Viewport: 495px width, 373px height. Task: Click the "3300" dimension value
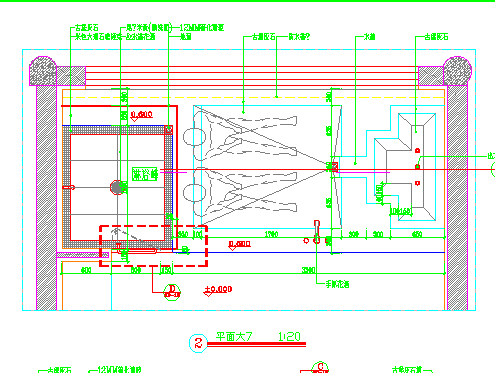coord(308,270)
